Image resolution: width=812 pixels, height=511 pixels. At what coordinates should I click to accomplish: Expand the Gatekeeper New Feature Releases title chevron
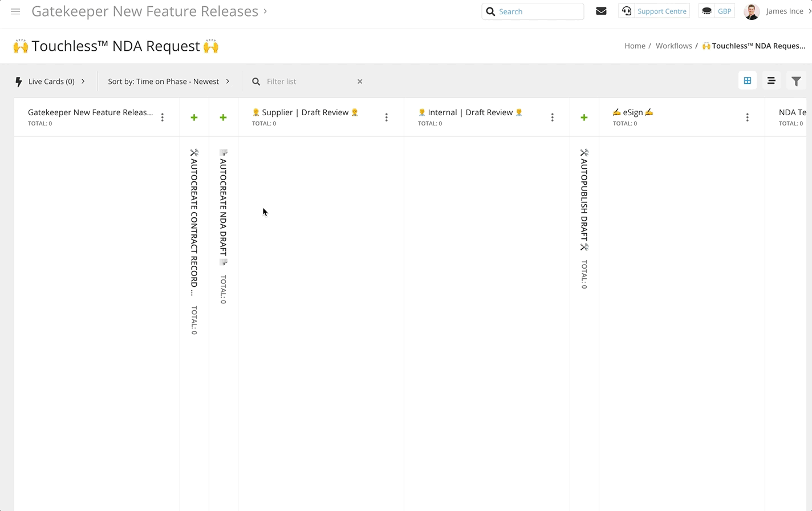[x=265, y=11]
